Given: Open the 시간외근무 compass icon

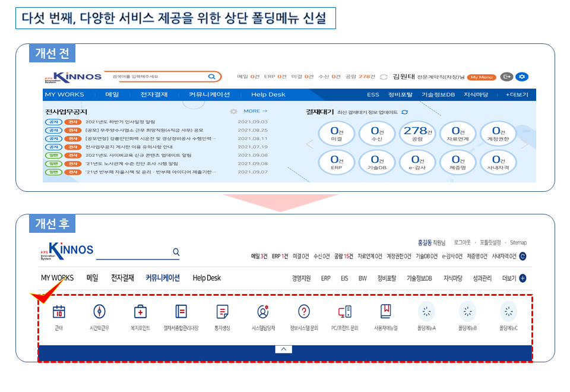Looking at the screenshot, I should (x=99, y=312).
